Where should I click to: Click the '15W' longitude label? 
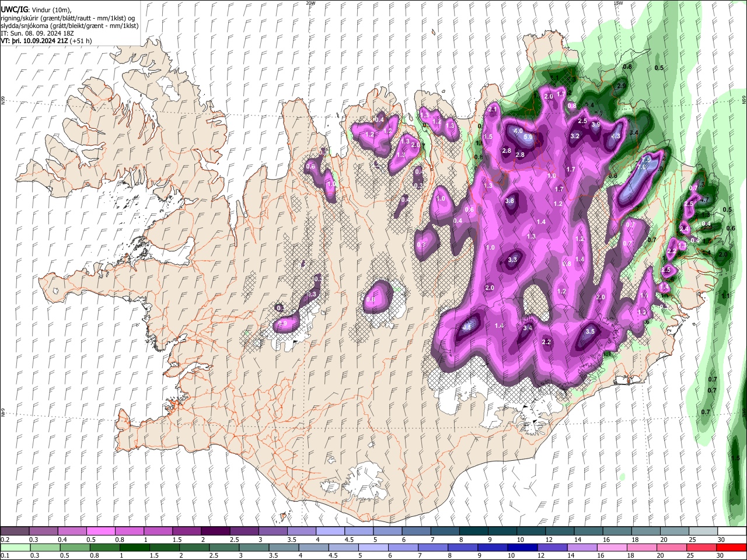click(x=618, y=3)
